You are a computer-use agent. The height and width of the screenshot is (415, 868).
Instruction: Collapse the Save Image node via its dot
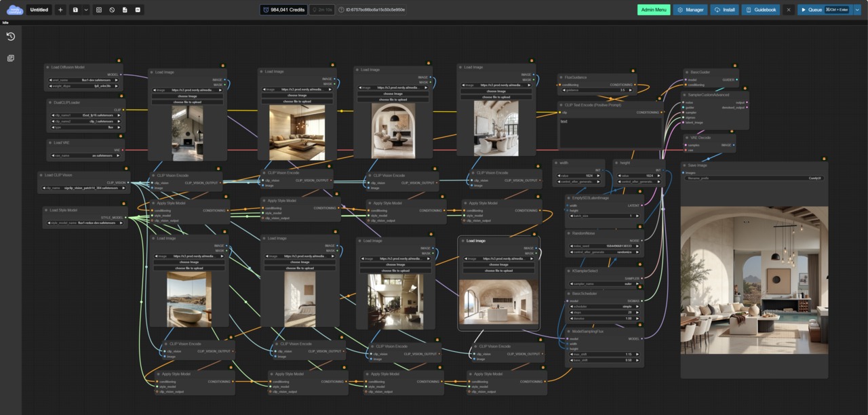[x=686, y=165]
